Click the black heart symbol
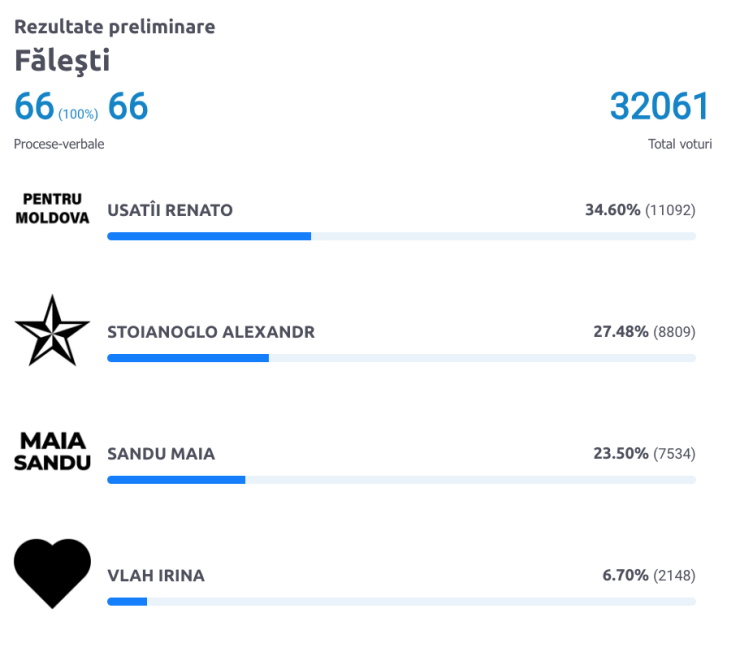Screen dimensions: 740x656 point(52,573)
